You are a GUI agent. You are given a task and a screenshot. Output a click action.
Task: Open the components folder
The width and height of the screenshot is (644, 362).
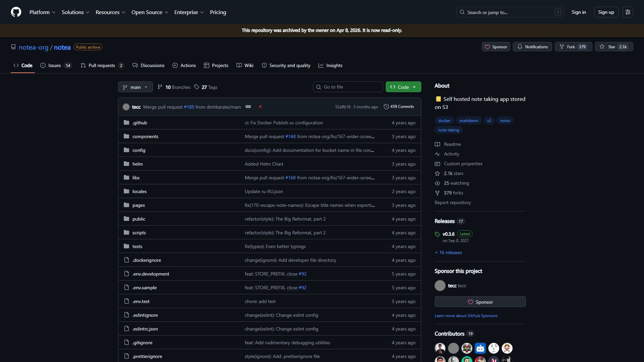pyautogui.click(x=145, y=136)
